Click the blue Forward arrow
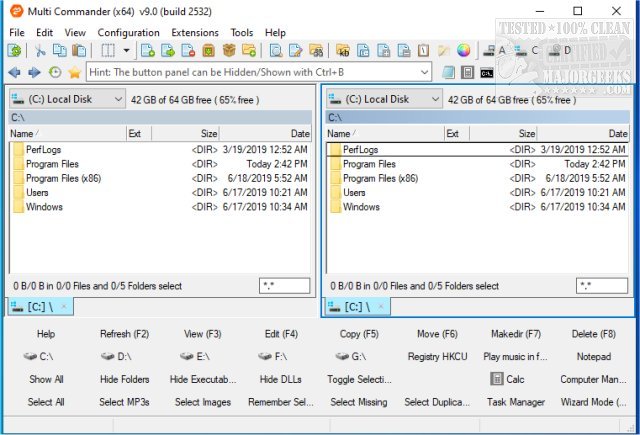This screenshot has width=640, height=435. (34, 73)
